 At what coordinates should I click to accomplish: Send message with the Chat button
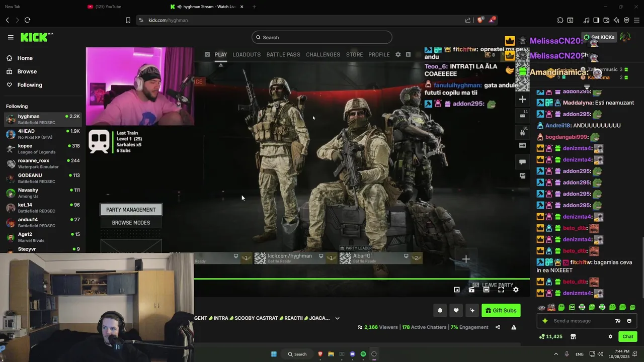tap(628, 336)
